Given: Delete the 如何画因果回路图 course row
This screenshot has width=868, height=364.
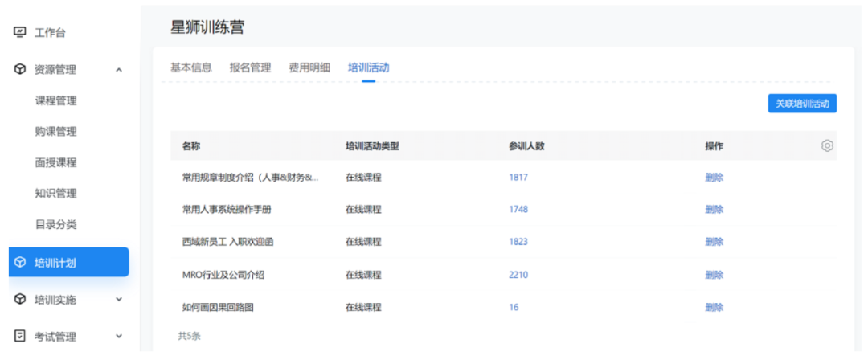Looking at the screenshot, I should point(714,307).
